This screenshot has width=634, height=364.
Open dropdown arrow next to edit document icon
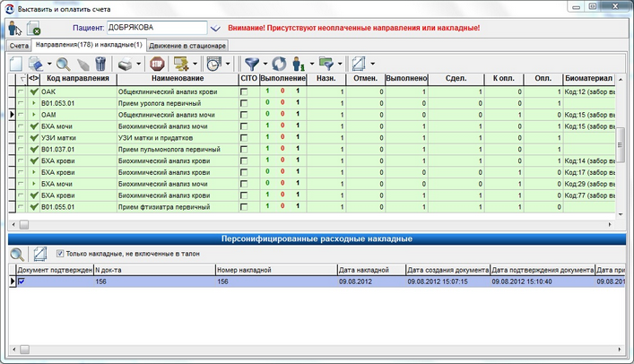coord(49,64)
